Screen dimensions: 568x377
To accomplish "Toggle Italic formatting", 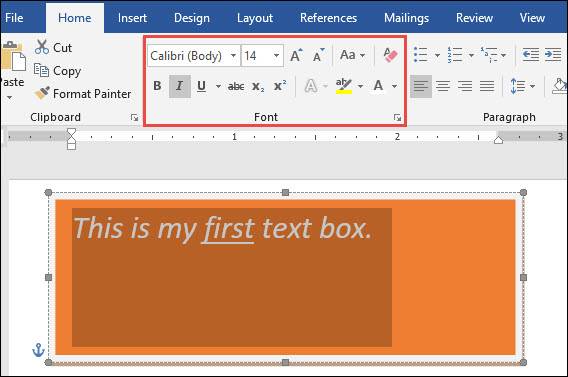I will [180, 86].
